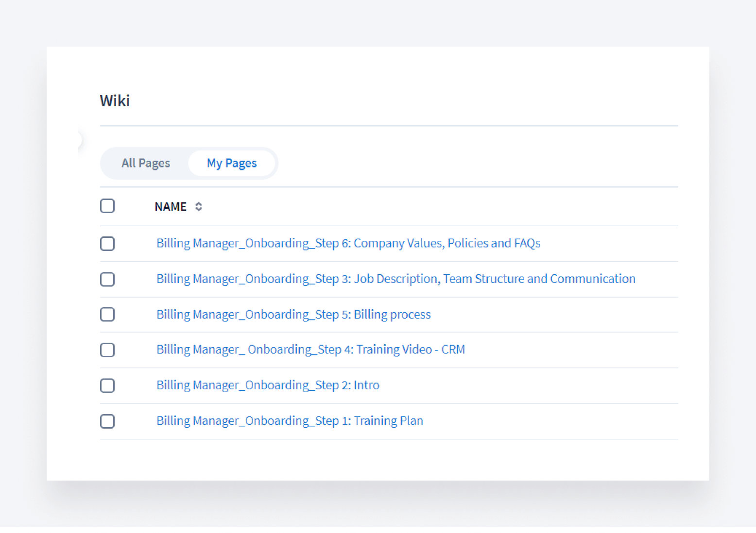Select the Step 5 Billing process checkbox
This screenshot has width=756, height=533.
click(107, 315)
